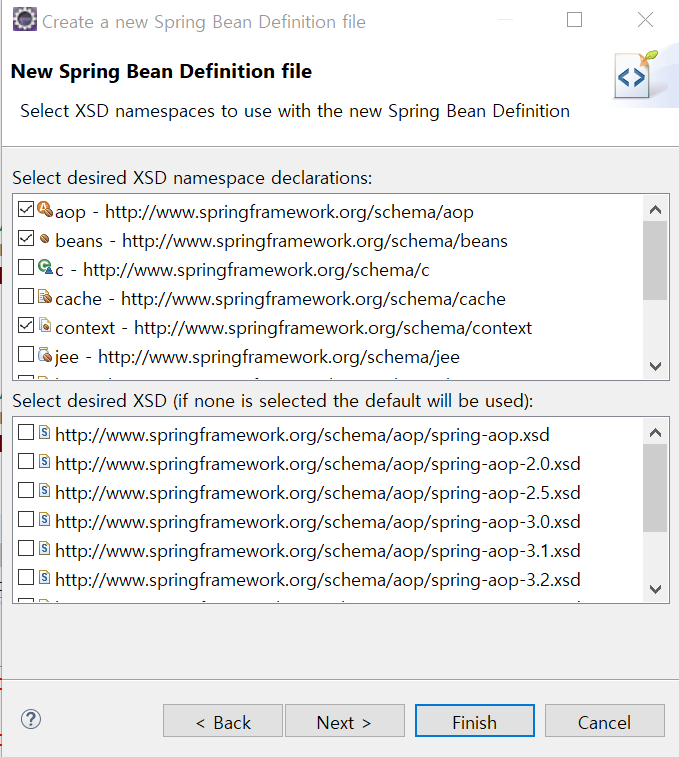
Task: Click the Next button
Action: click(345, 720)
